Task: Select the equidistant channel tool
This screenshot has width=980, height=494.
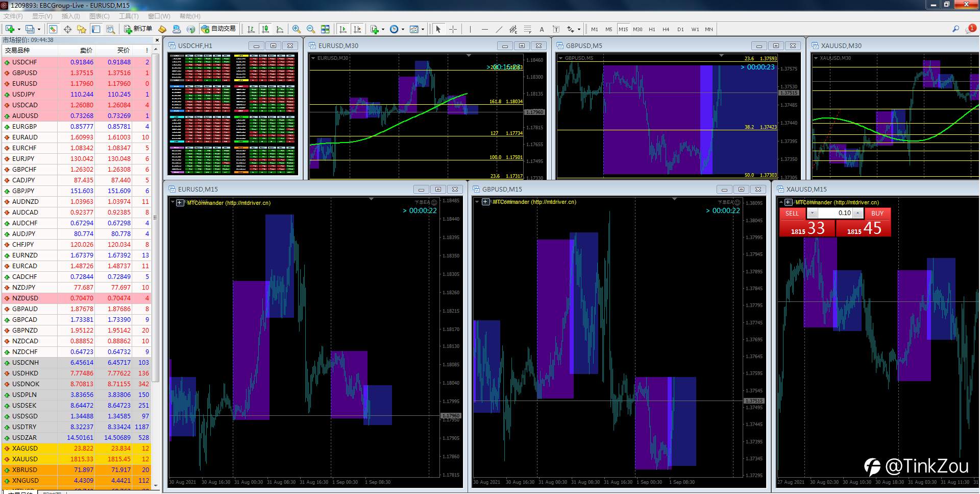Action: coord(513,29)
